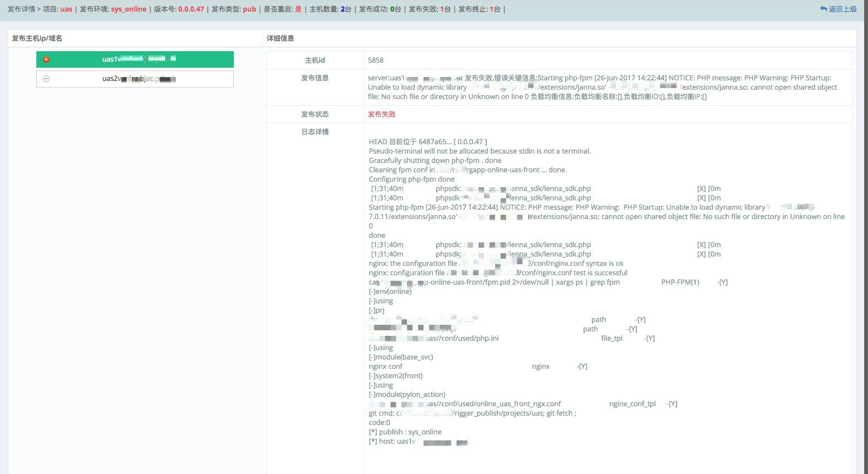Image resolution: width=868 pixels, height=474 pixels.
Task: Click log line 'git cmd: cd ... git fetch'
Action: [473, 413]
